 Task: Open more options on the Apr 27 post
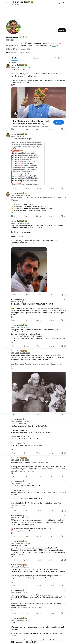pos(65,134)
